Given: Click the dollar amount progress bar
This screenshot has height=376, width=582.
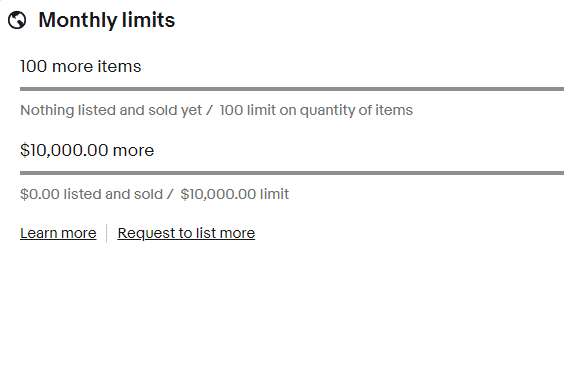Looking at the screenshot, I should click(292, 173).
